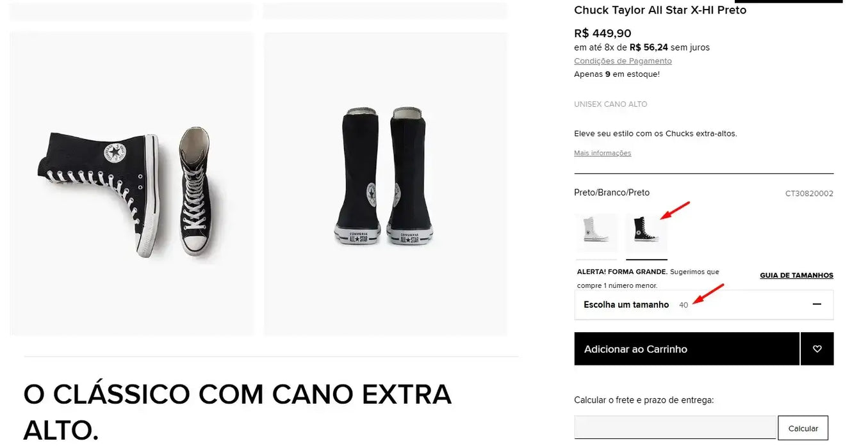Open the Mais informações link
This screenshot has width=868, height=448.
pos(602,153)
